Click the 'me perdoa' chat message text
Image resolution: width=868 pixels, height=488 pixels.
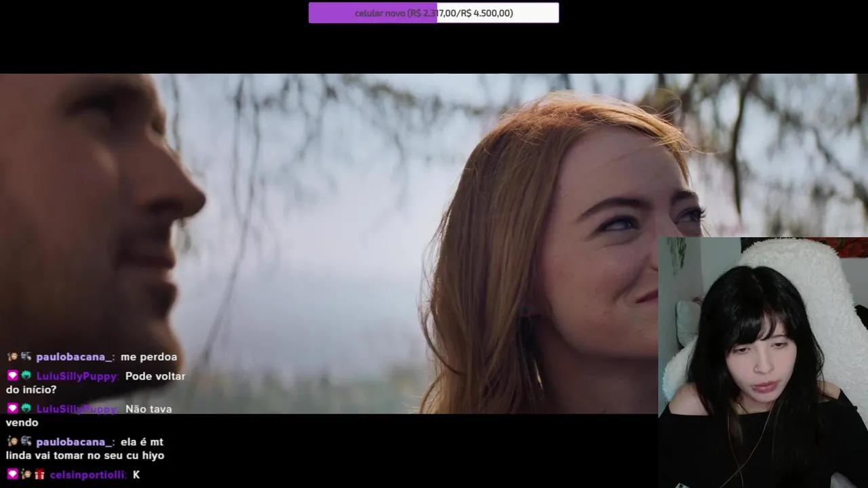click(x=149, y=357)
